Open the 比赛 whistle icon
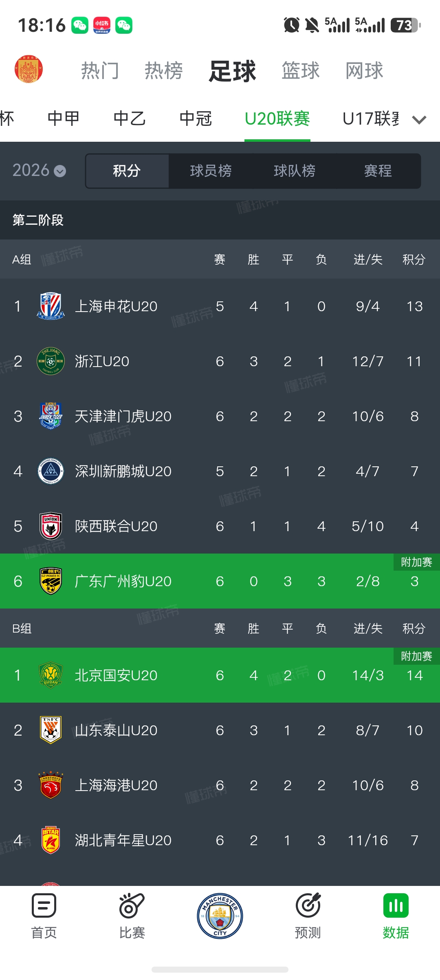 (132, 905)
